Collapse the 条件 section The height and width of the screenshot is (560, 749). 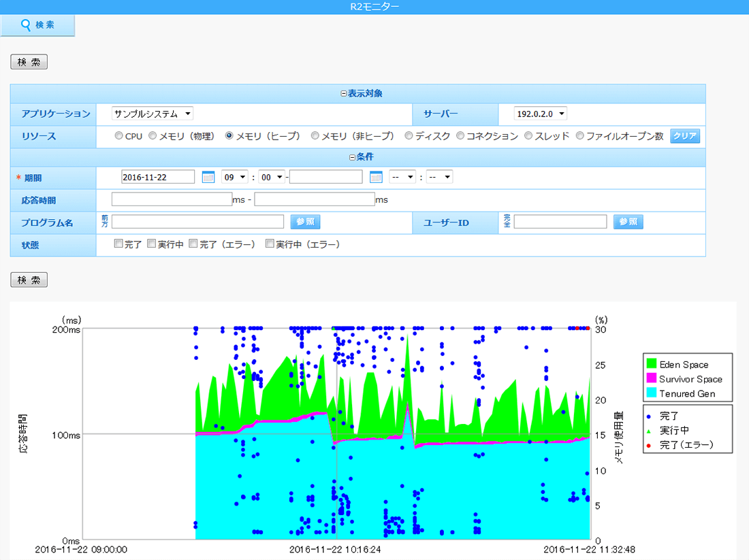[x=352, y=157]
